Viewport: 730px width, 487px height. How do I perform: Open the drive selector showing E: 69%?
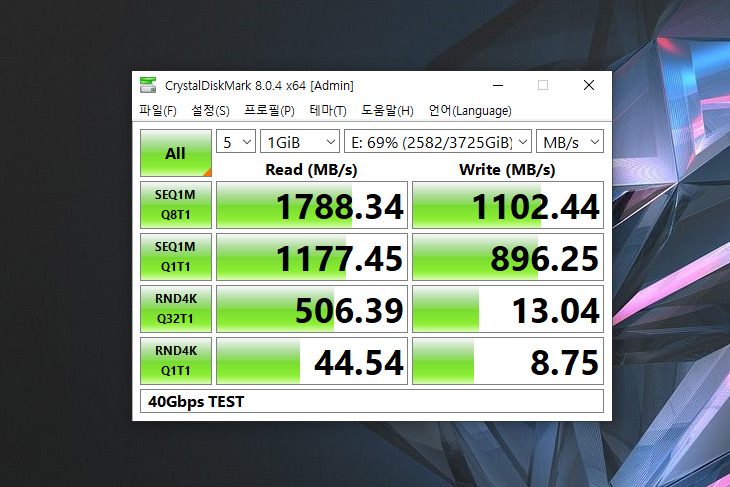pyautogui.click(x=438, y=142)
